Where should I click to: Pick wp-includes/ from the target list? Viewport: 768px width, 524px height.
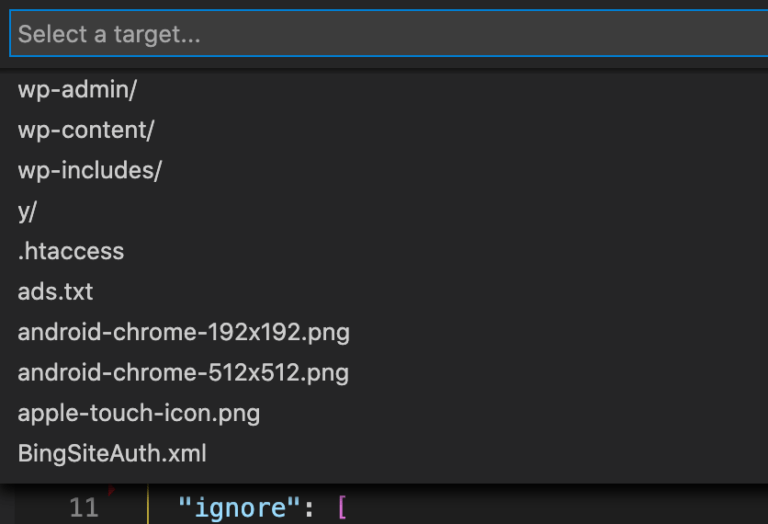click(x=90, y=171)
